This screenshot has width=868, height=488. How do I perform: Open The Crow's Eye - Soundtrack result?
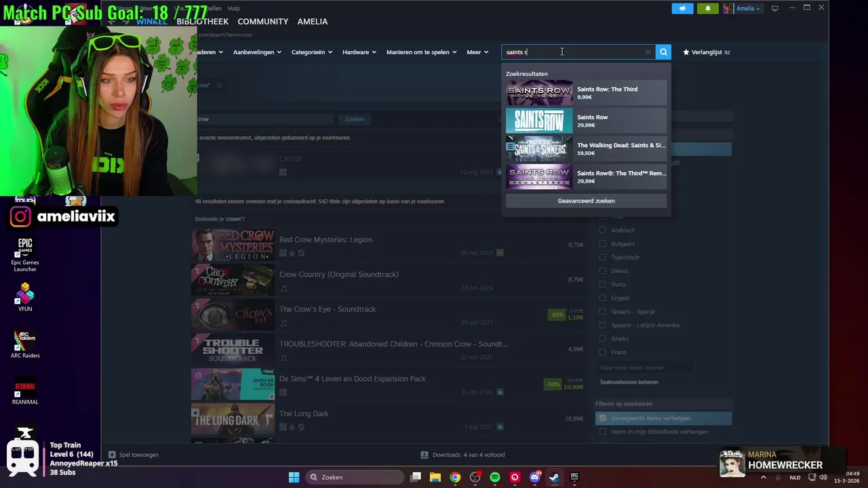(388, 314)
